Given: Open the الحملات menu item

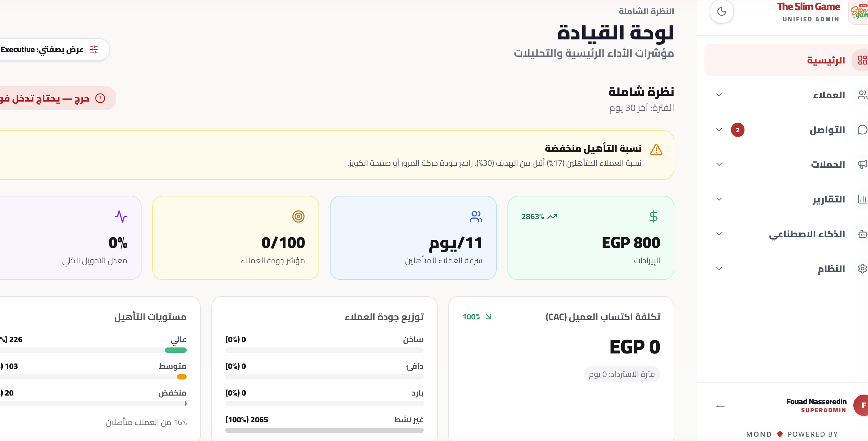Looking at the screenshot, I should click(x=828, y=164).
